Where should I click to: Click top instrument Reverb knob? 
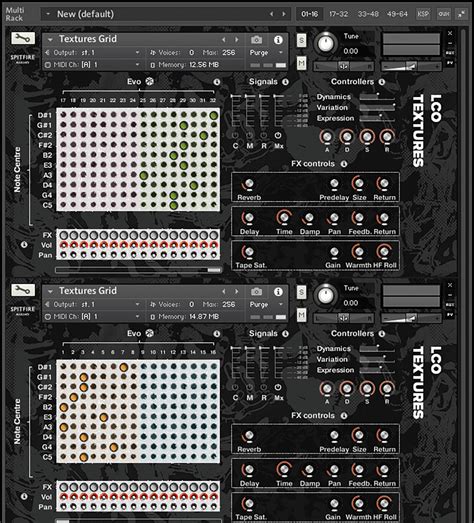pyautogui.click(x=249, y=184)
